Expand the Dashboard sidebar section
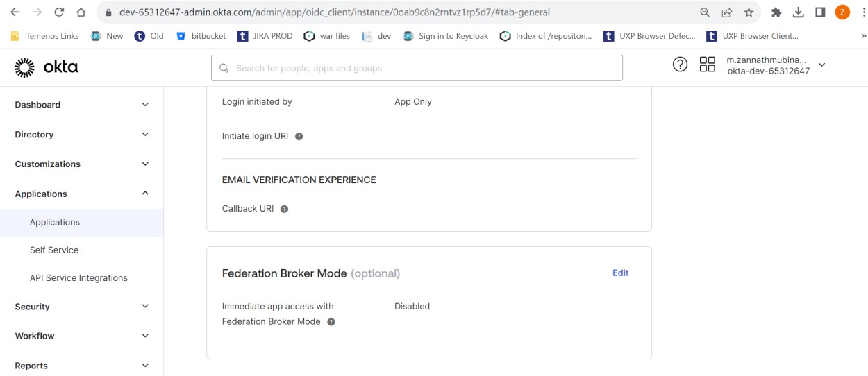The width and height of the screenshot is (868, 376). coord(145,105)
